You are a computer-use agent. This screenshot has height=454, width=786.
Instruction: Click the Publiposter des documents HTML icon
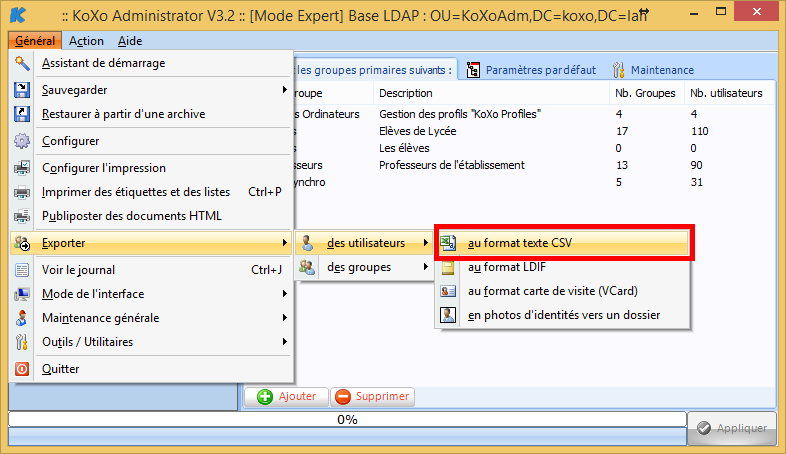[x=22, y=216]
